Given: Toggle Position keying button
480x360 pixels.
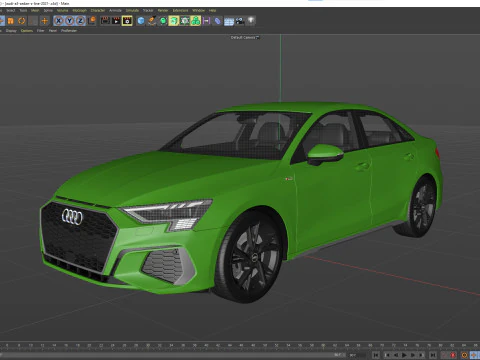Looking at the screenshot, I should [x=474, y=355].
